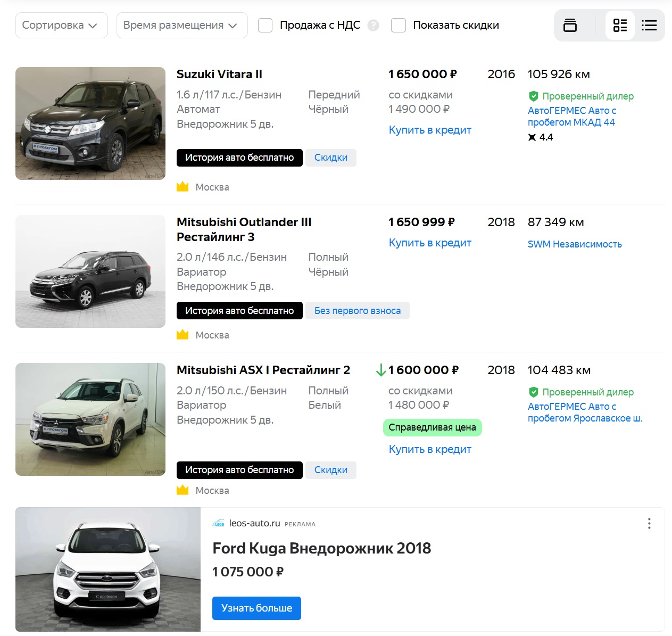Open the white Ford Kuga ad photo
The height and width of the screenshot is (636, 672).
[108, 569]
